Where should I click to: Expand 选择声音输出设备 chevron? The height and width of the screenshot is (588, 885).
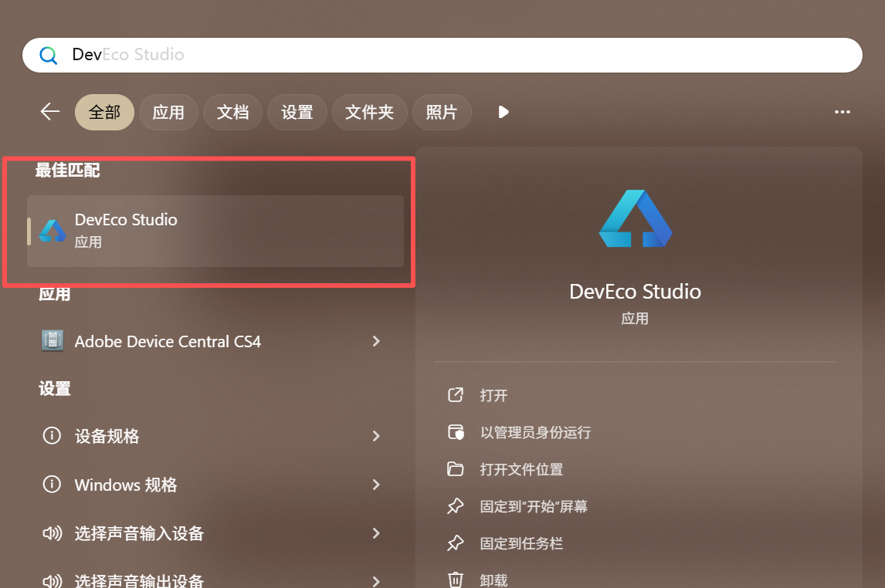pyautogui.click(x=376, y=581)
